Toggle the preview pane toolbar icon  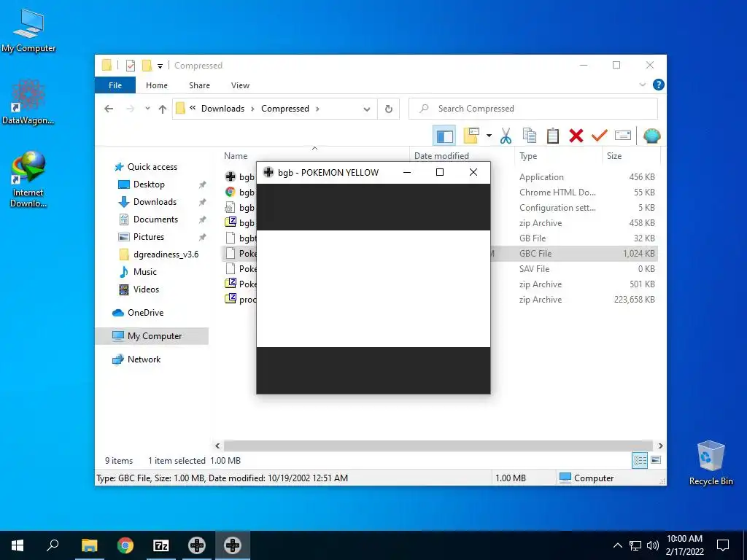[x=444, y=136]
